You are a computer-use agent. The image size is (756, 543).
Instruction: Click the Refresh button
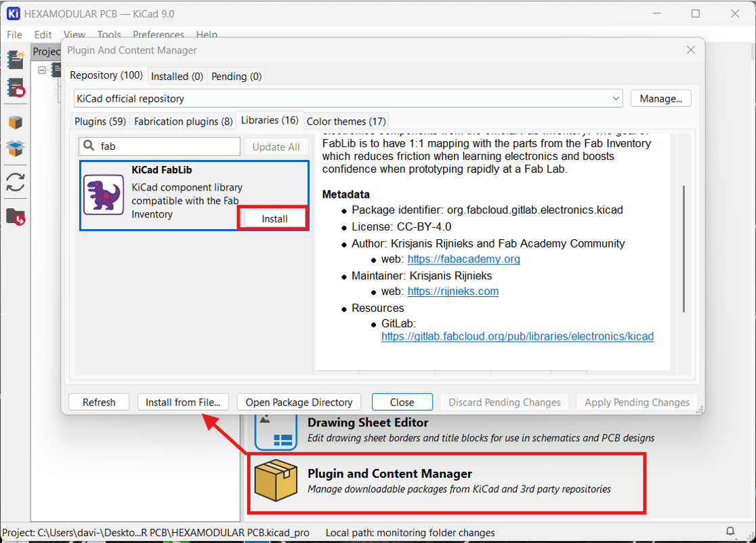point(99,402)
